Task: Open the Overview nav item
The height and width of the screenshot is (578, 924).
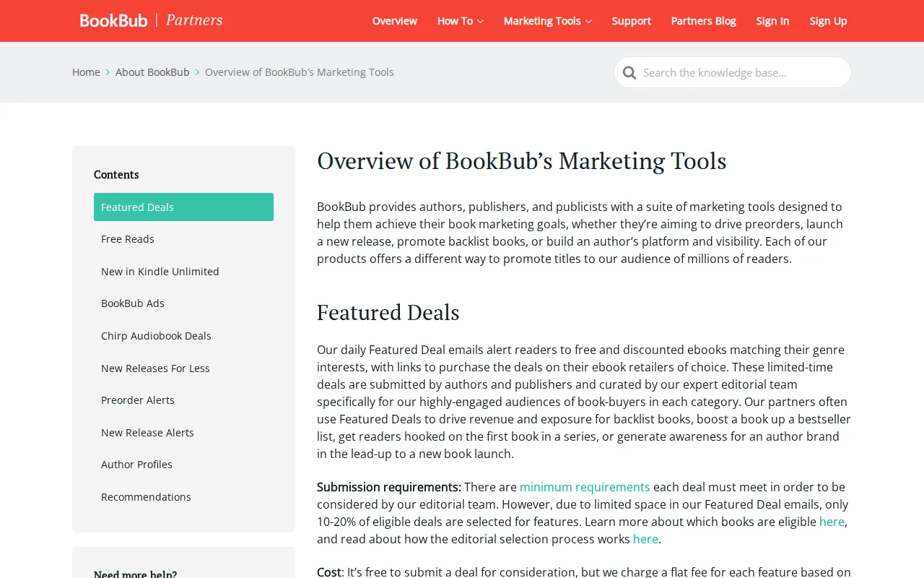Action: (395, 21)
